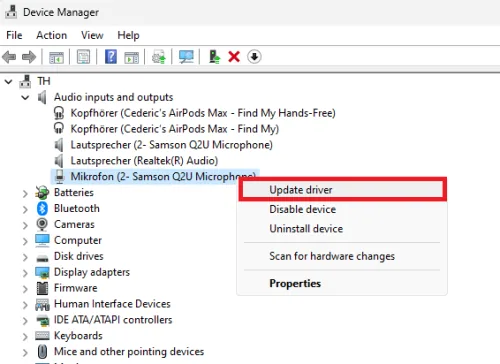Choose Disable device in context menu

(x=342, y=209)
